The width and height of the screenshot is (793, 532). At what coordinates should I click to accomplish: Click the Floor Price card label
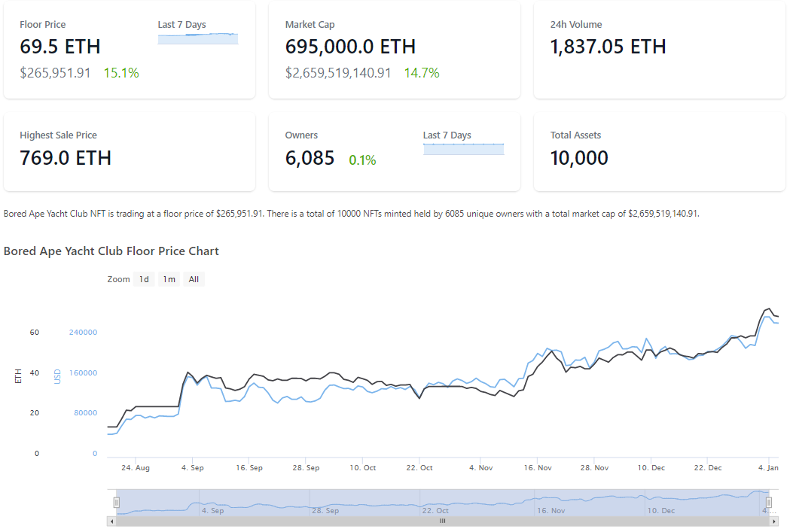pyautogui.click(x=42, y=24)
